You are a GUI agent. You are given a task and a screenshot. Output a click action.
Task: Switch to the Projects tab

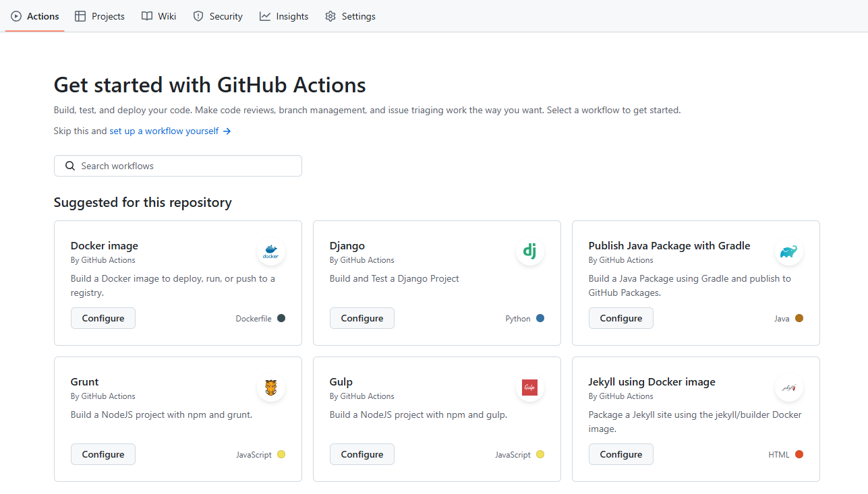coord(100,16)
